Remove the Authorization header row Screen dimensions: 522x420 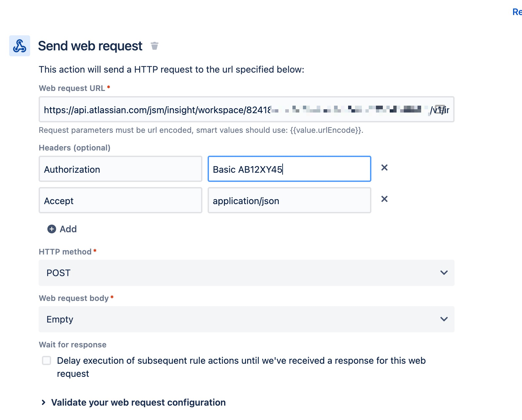pyautogui.click(x=384, y=168)
